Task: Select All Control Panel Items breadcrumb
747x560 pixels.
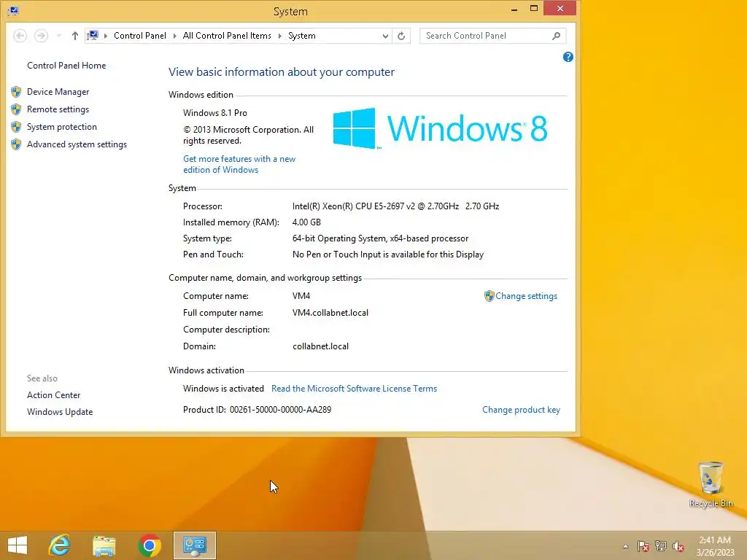Action: pyautogui.click(x=227, y=36)
